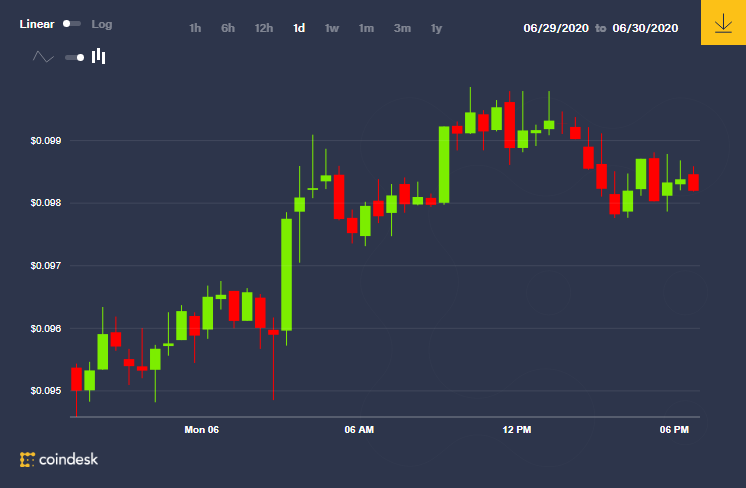Viewport: 746px width, 488px height.
Task: Click the 06 PM time axis label
Action: [x=674, y=430]
